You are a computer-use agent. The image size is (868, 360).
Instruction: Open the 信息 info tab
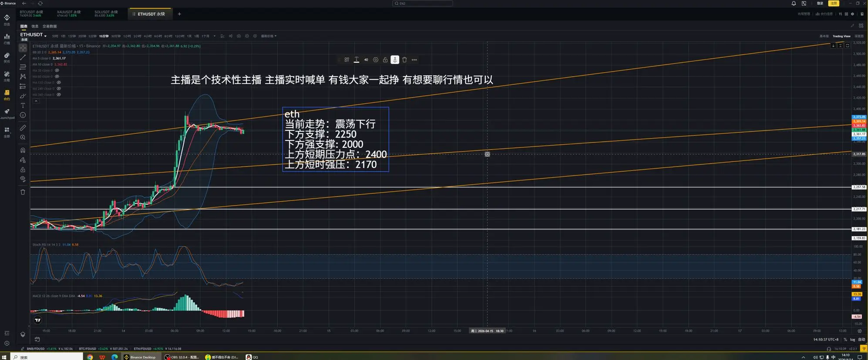(35, 27)
